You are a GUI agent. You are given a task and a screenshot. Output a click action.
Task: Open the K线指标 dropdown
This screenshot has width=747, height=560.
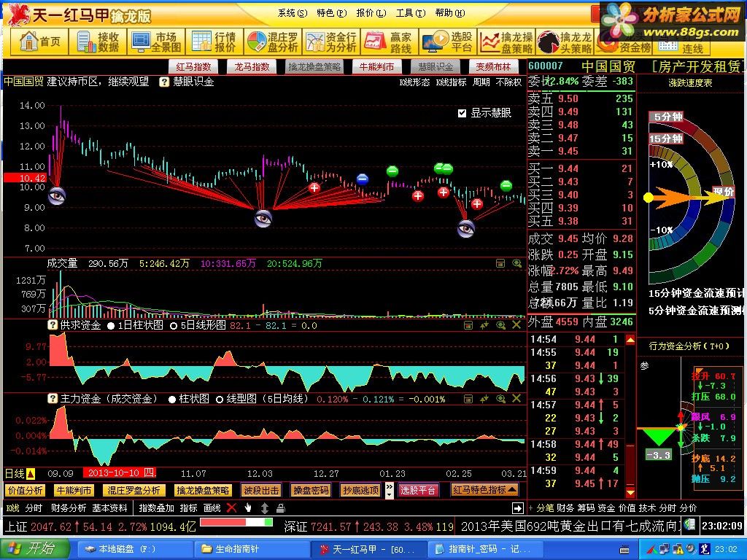pos(451,82)
